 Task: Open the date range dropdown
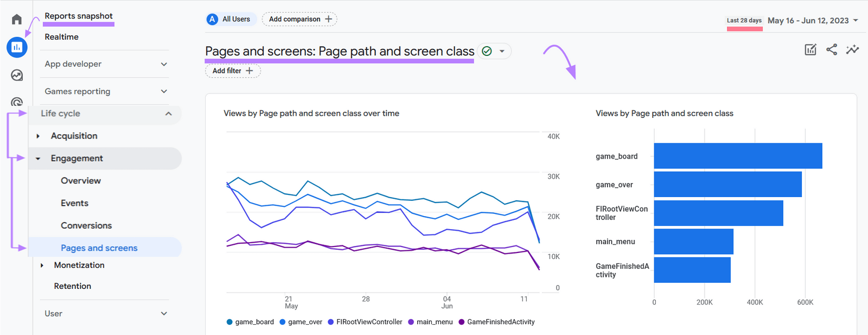click(x=813, y=21)
